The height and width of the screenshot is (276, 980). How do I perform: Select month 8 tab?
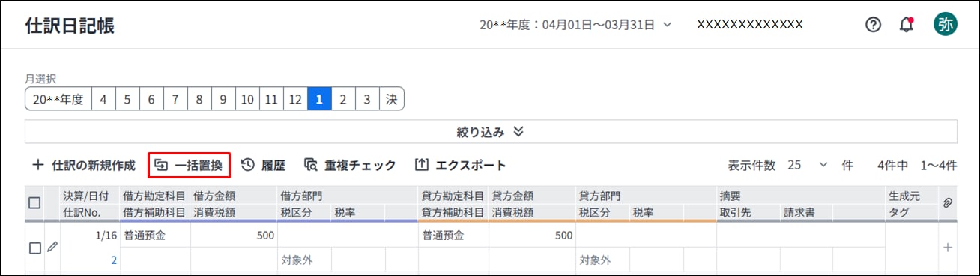(199, 99)
